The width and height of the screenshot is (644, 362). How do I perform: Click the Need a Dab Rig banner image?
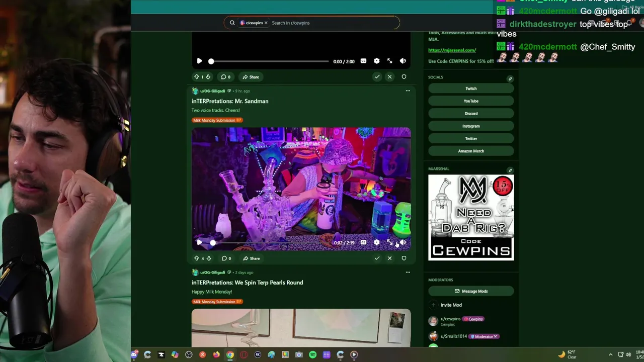click(471, 217)
